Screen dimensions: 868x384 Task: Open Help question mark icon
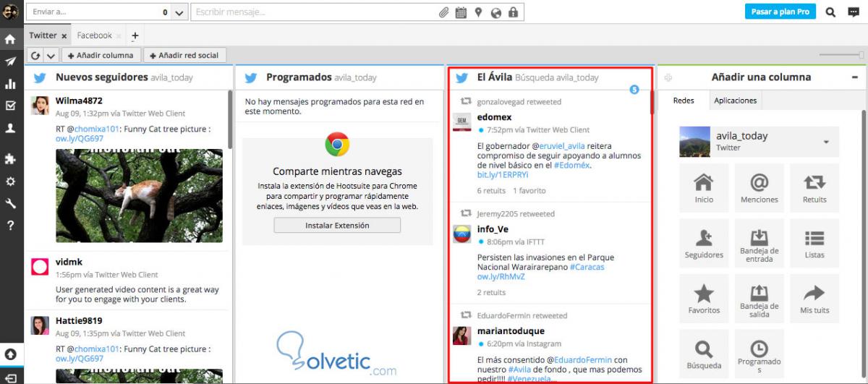click(10, 226)
